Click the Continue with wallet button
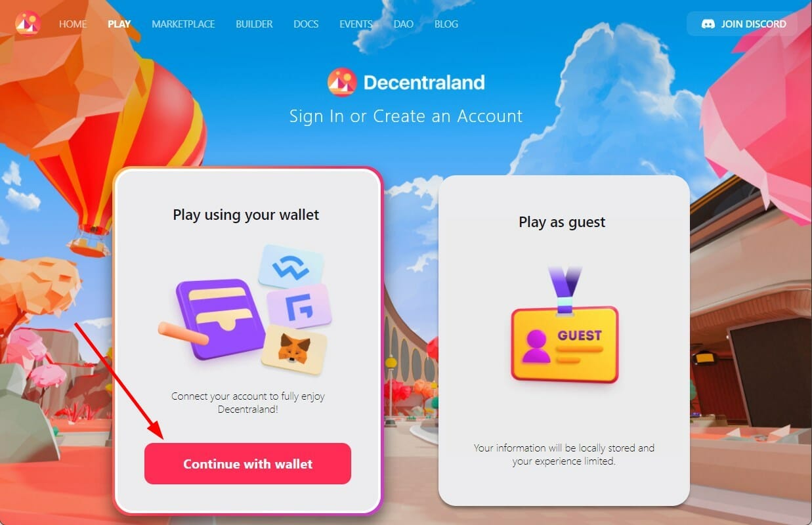 tap(247, 464)
